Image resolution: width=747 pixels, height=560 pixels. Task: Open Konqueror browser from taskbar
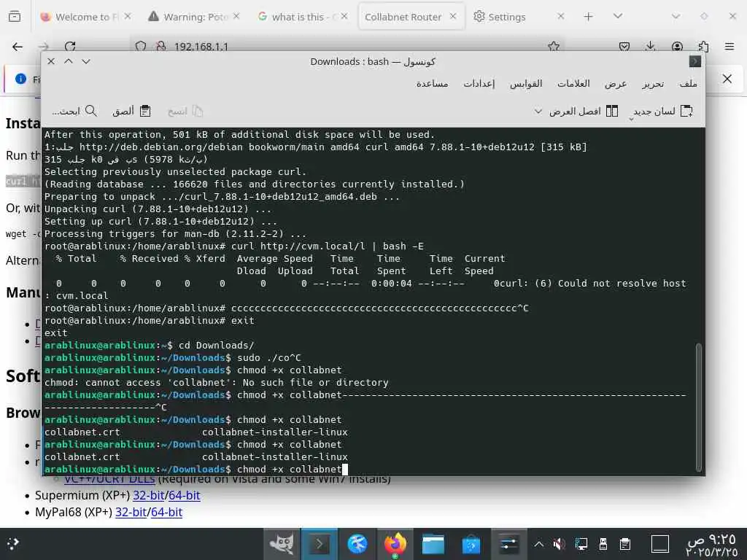pyautogui.click(x=357, y=544)
